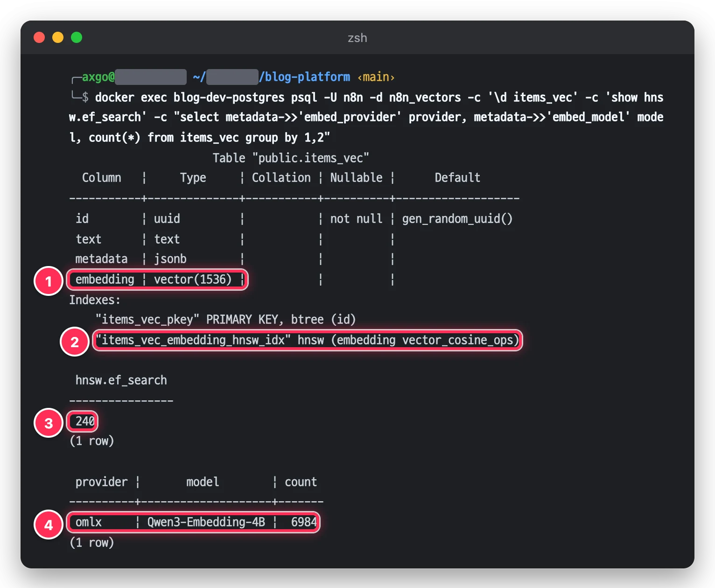
Task: Click the "Default" table header
Action: 457,178
